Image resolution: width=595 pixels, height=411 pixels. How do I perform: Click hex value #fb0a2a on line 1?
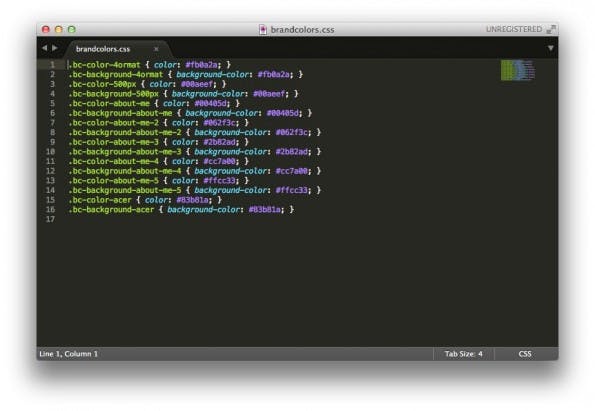pyautogui.click(x=201, y=65)
